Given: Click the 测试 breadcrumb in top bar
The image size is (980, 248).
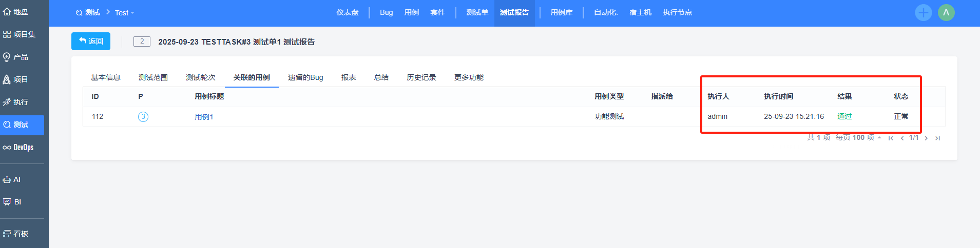Looking at the screenshot, I should [x=88, y=13].
